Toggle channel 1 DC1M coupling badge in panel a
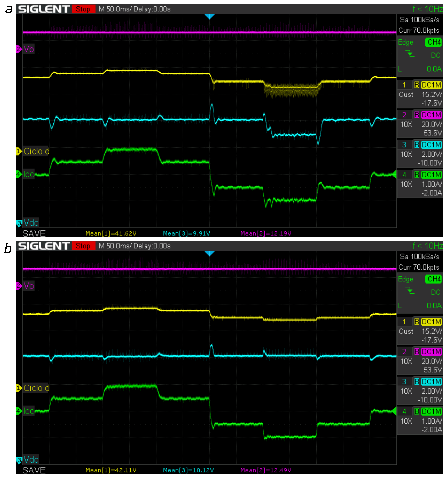Viewport: 448px width, 479px height. click(x=431, y=85)
